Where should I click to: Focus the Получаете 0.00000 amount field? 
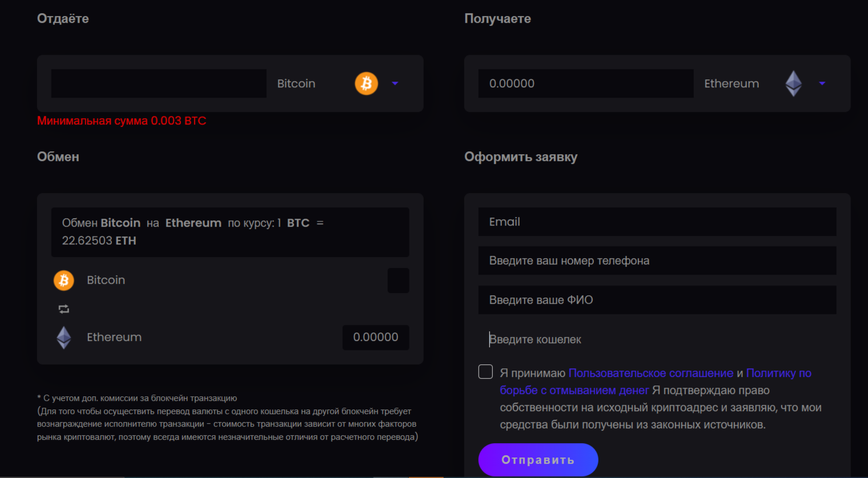586,83
